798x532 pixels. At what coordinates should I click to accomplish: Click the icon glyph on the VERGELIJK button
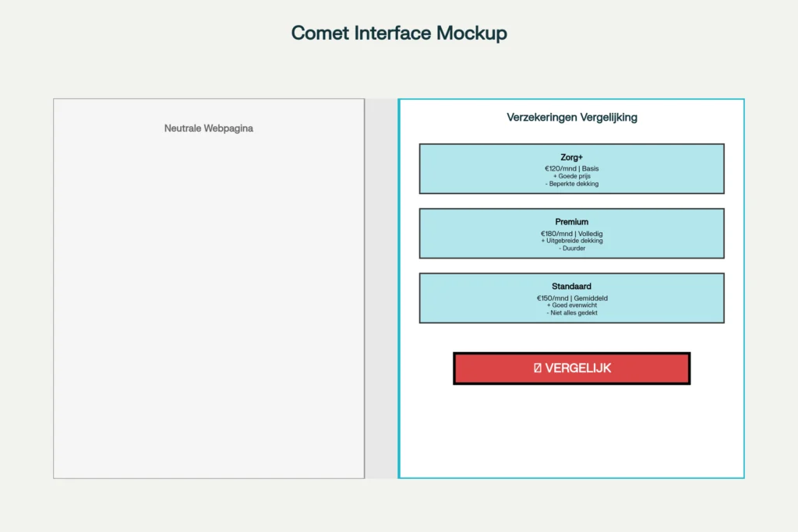pos(538,368)
